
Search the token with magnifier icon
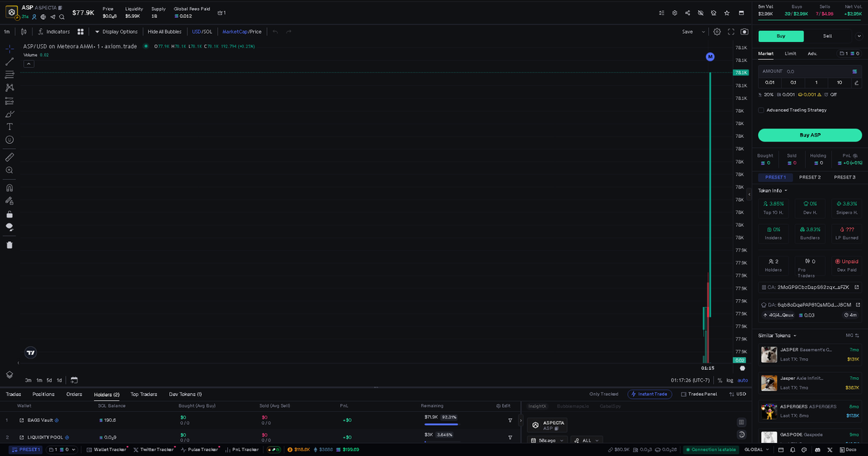(61, 17)
